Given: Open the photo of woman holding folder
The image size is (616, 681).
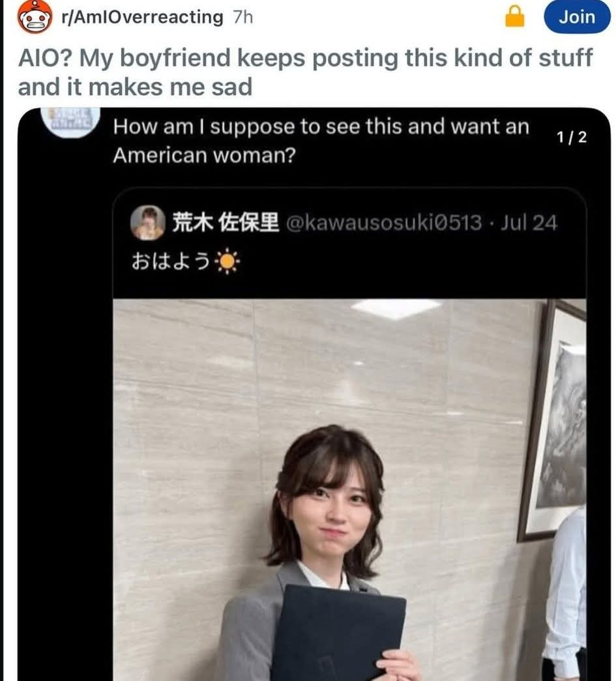Looking at the screenshot, I should pos(349,489).
